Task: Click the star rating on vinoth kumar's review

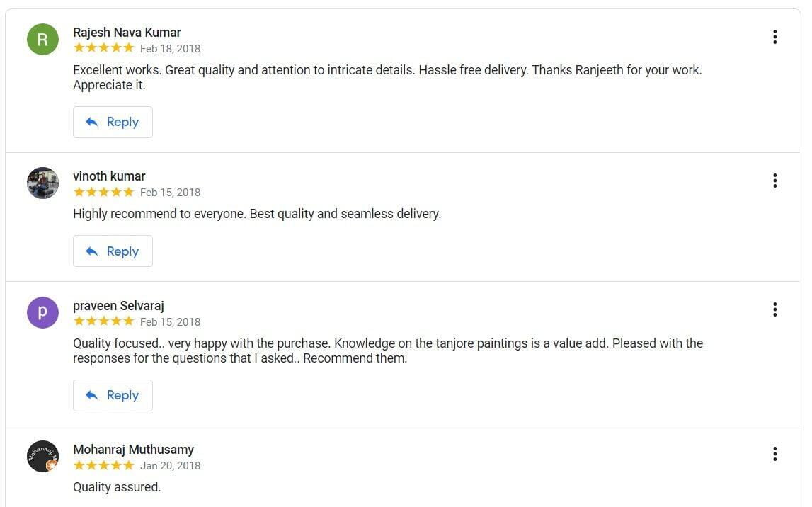Action: tap(103, 192)
